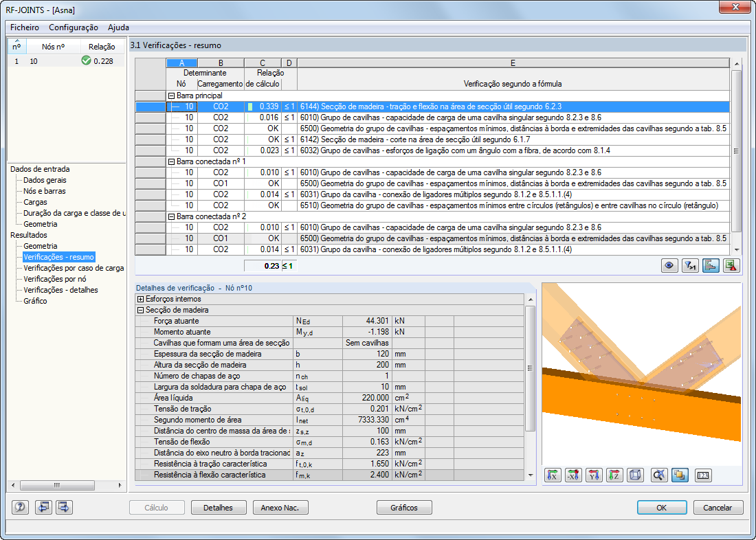This screenshot has width=756, height=540.
Task: Show view in Y direction
Action: coord(594,475)
